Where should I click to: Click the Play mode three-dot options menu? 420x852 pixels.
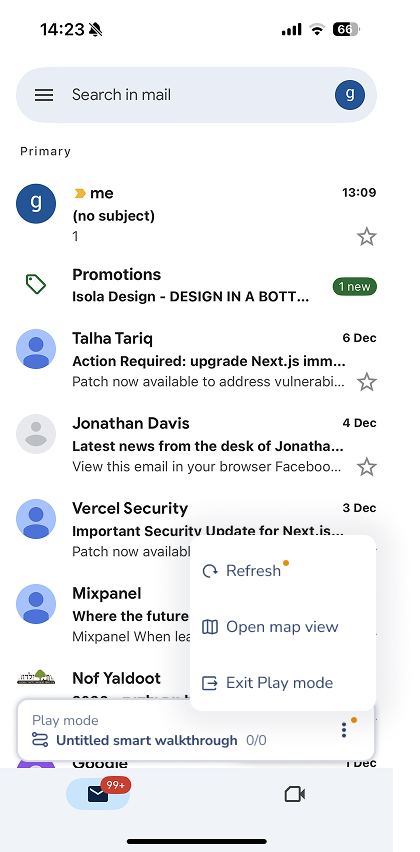[x=344, y=730]
